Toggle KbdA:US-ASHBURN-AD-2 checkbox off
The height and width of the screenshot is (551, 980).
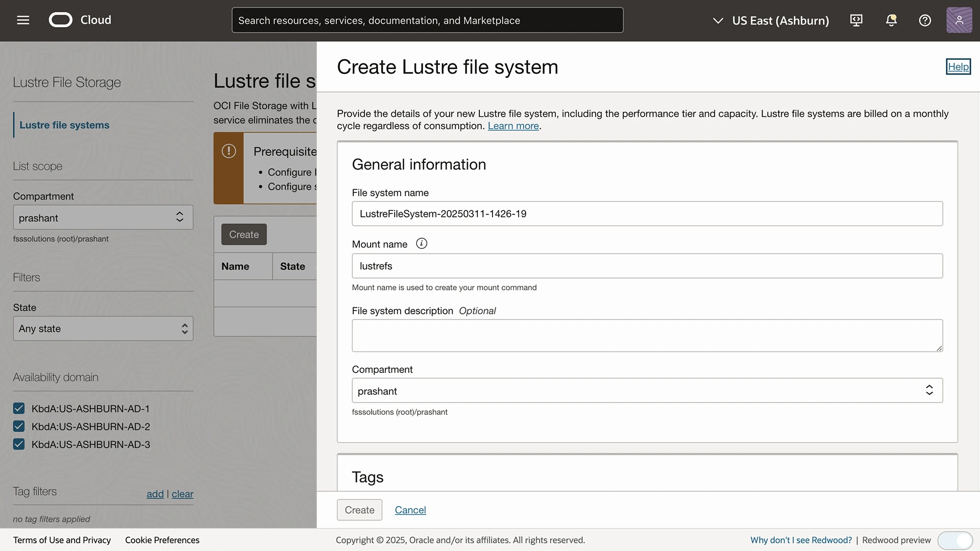pyautogui.click(x=18, y=426)
